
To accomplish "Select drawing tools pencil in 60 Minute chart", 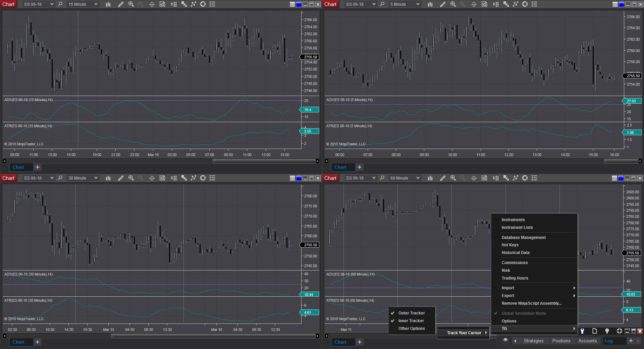I will point(443,178).
